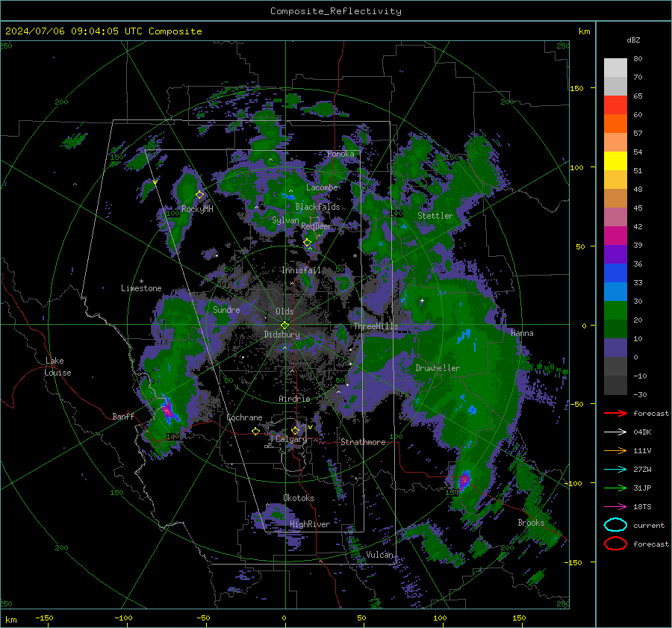The width and height of the screenshot is (672, 628).
Task: Select the Brooks city label
Action: point(531,523)
